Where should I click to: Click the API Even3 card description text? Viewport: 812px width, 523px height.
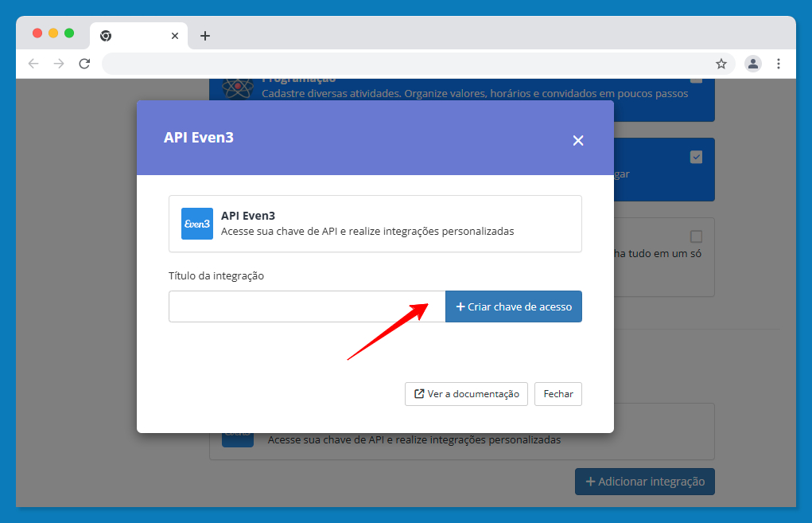click(367, 231)
